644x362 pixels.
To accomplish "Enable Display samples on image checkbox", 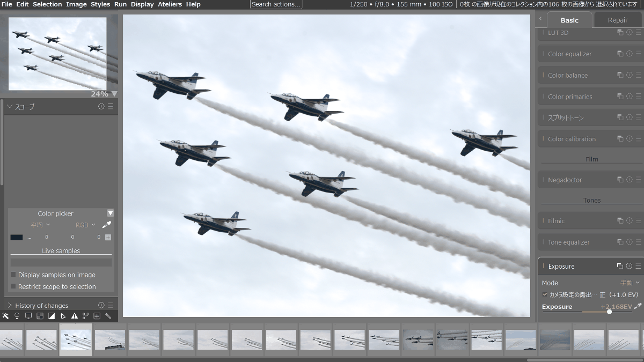I will pos(13,275).
